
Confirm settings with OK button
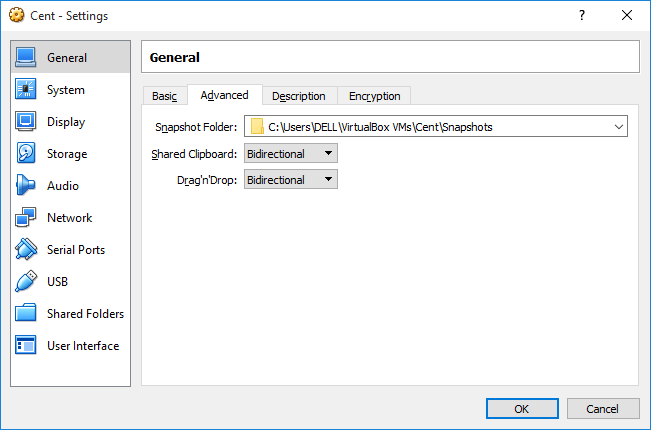522,409
